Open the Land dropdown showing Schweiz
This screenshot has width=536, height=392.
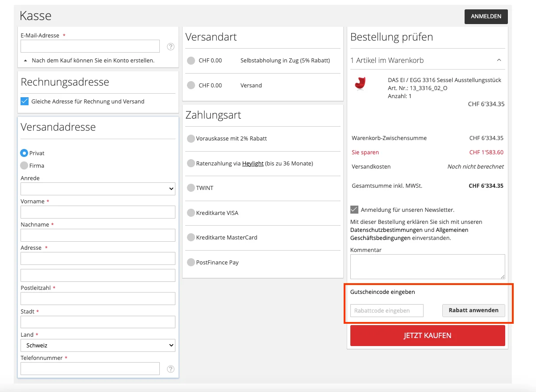click(98, 345)
